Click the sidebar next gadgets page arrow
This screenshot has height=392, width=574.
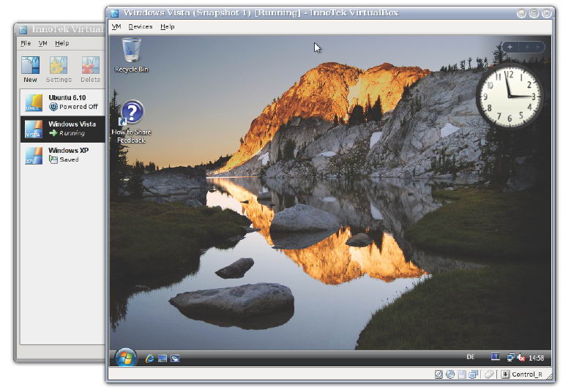(537, 47)
